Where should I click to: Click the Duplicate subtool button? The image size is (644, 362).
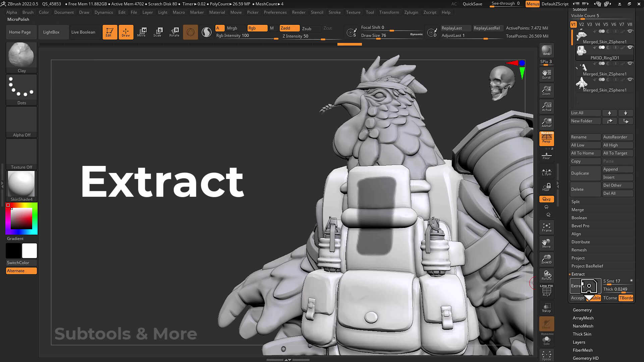585,173
